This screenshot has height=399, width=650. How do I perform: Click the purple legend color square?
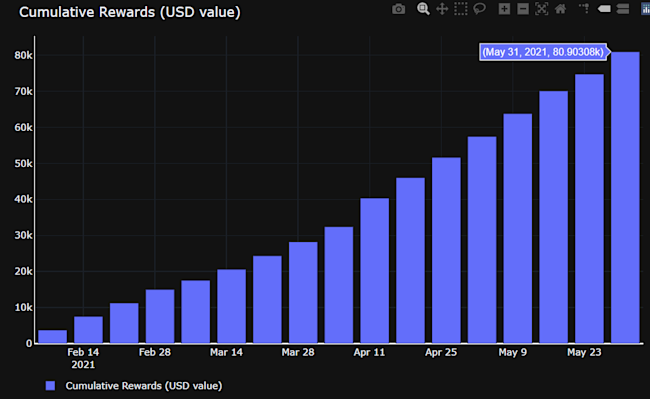tap(50, 386)
